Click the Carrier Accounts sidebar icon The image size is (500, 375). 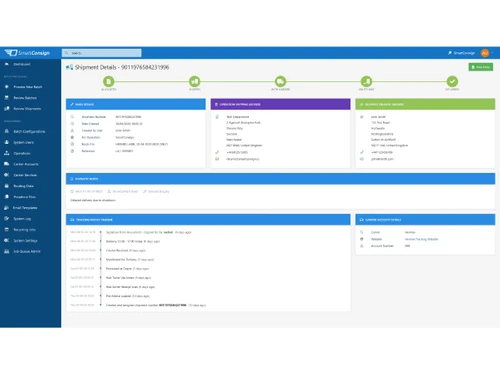point(7,164)
